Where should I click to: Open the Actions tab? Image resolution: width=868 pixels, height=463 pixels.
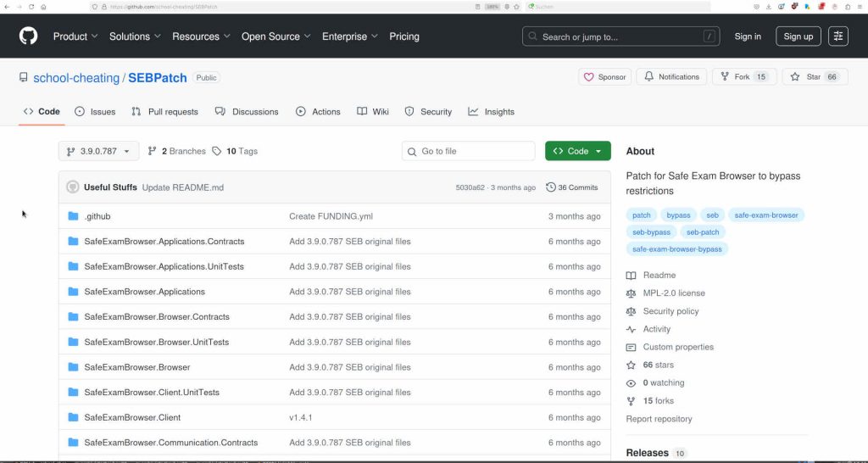pos(319,111)
